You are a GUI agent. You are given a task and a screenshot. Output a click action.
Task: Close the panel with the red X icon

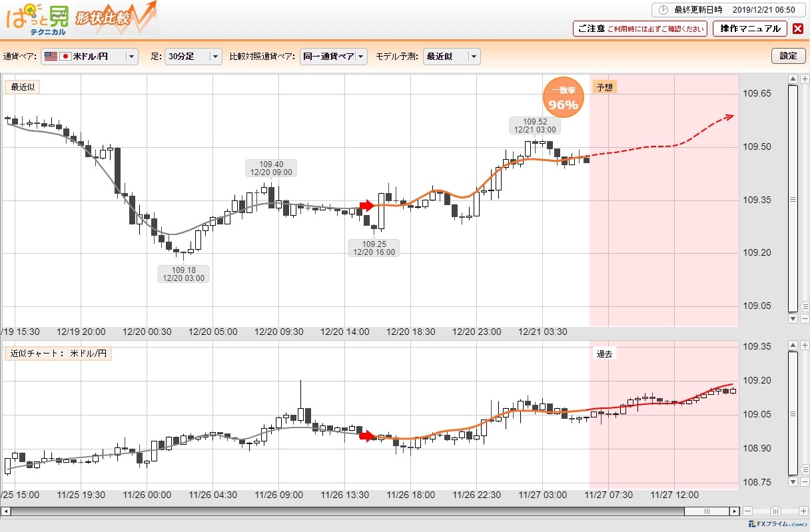click(x=797, y=29)
